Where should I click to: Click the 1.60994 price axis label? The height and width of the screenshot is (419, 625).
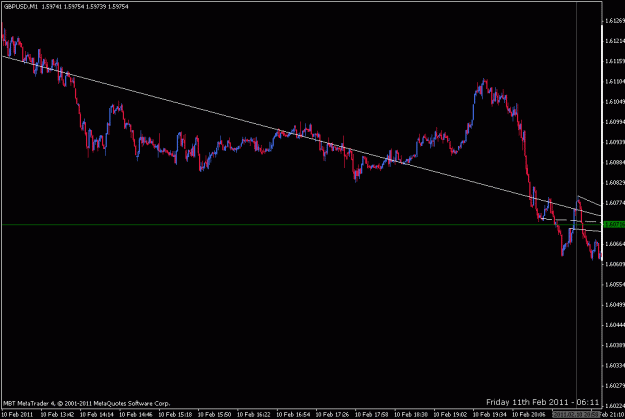(x=615, y=122)
